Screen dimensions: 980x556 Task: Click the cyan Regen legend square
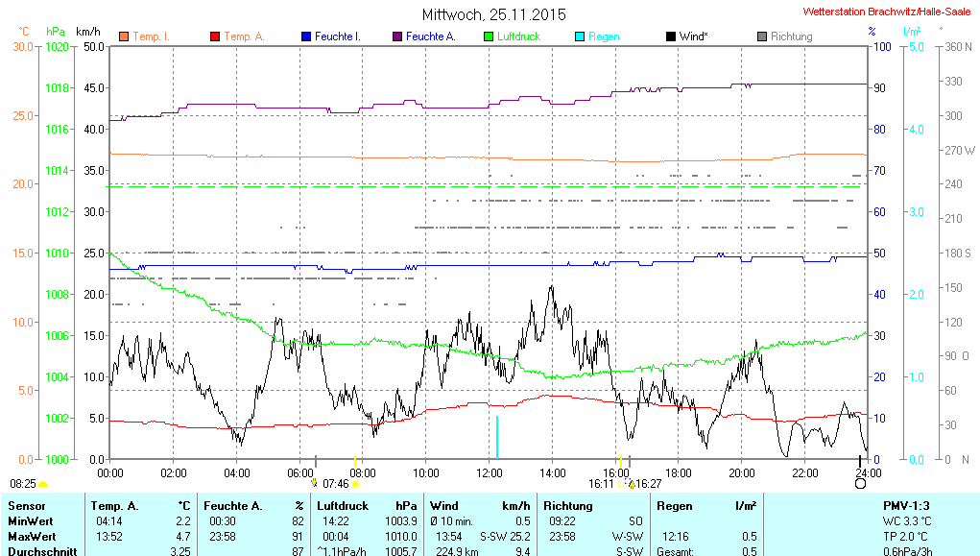(x=579, y=36)
